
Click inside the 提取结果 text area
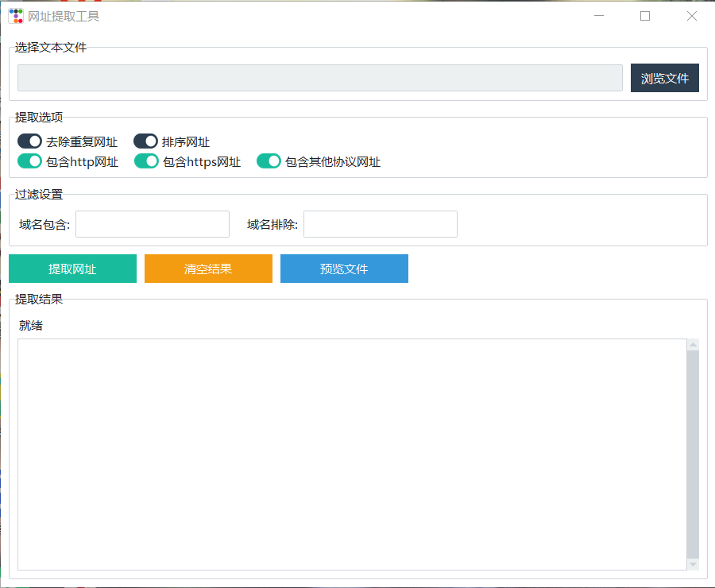coord(350,453)
